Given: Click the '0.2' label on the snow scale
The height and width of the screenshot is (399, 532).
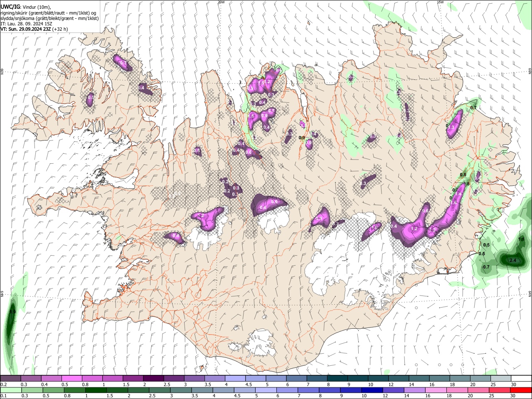Looking at the screenshot, I should pyautogui.click(x=3, y=384).
